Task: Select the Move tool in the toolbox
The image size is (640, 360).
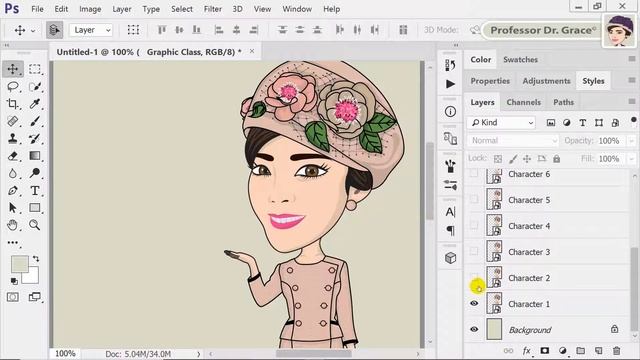Action: tap(13, 69)
